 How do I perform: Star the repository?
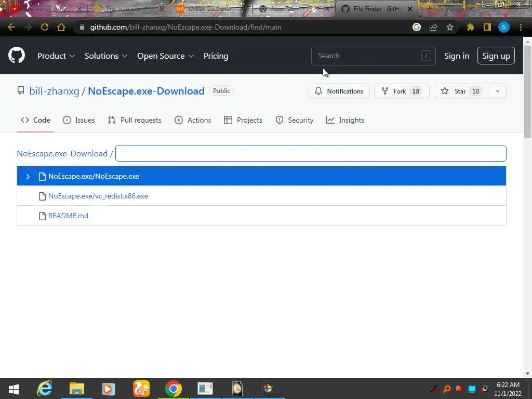click(461, 91)
